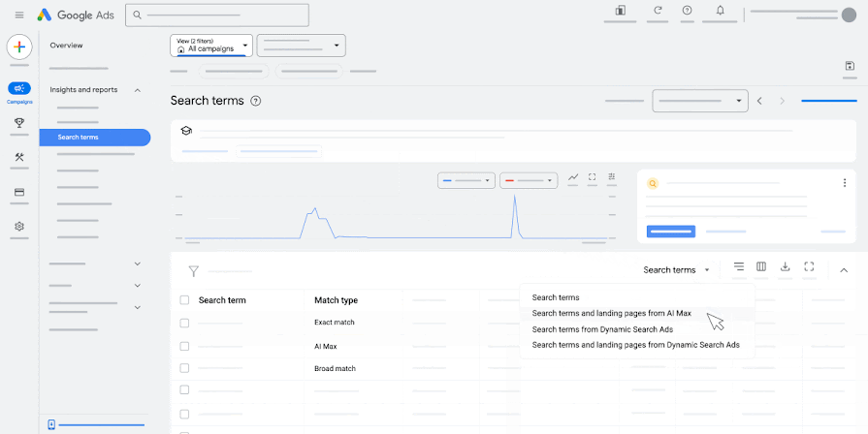Viewport: 868px width, 434px height.
Task: Expand the table to full screen
Action: [x=809, y=266]
